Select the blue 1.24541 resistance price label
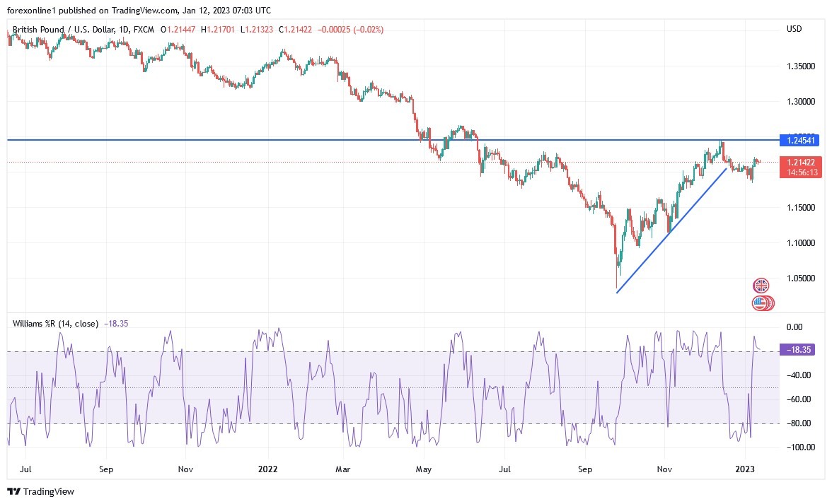Image resolution: width=832 pixels, height=504 pixels. [x=800, y=141]
